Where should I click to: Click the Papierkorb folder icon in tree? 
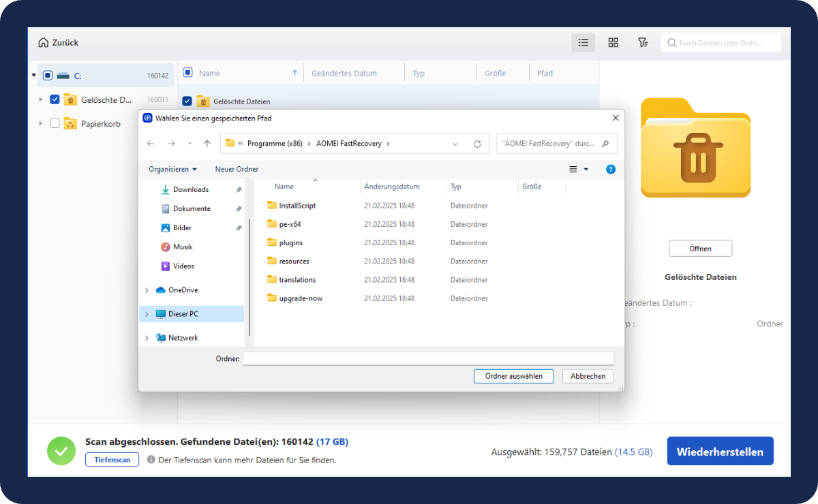click(70, 123)
